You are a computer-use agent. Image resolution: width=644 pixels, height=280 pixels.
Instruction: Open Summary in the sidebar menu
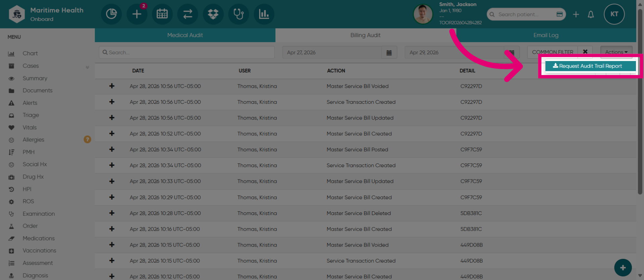(x=35, y=78)
